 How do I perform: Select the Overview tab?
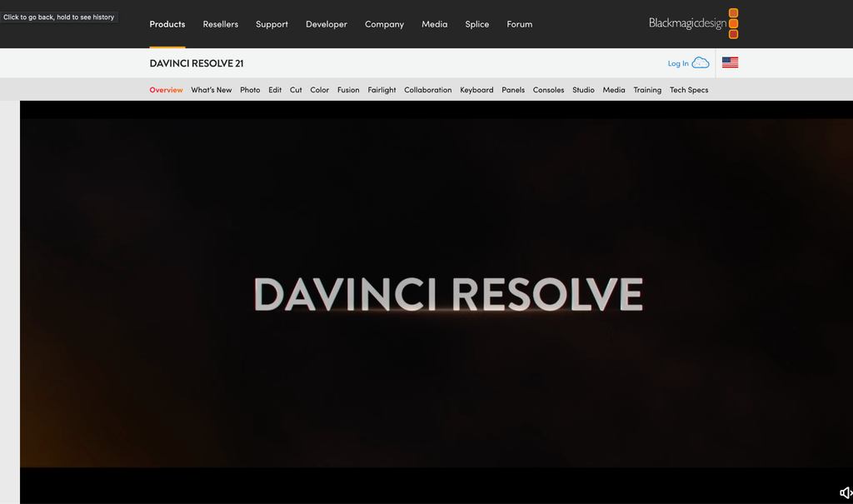click(166, 90)
